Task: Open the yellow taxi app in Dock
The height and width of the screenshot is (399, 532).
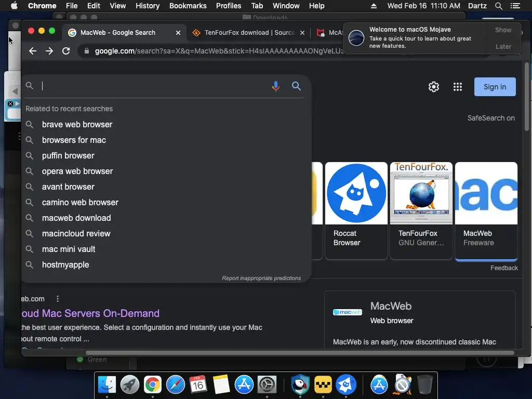Action: 323,385
